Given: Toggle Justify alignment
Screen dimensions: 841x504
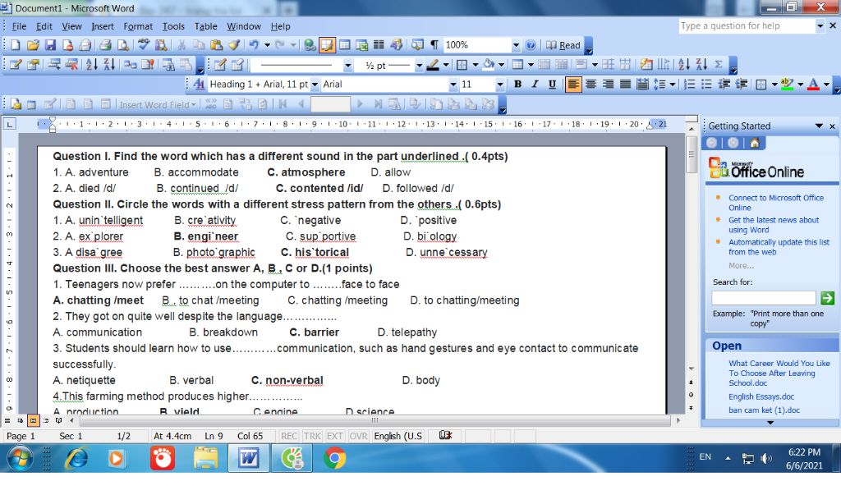Looking at the screenshot, I should point(625,85).
